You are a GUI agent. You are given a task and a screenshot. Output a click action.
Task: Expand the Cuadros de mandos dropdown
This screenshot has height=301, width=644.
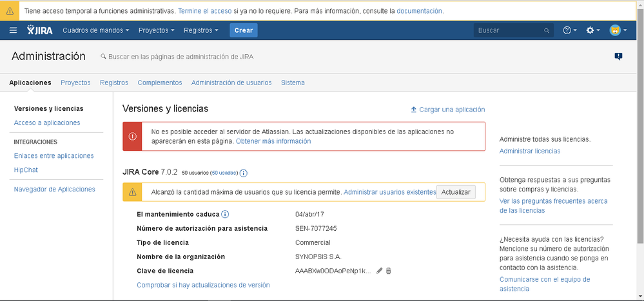point(96,30)
